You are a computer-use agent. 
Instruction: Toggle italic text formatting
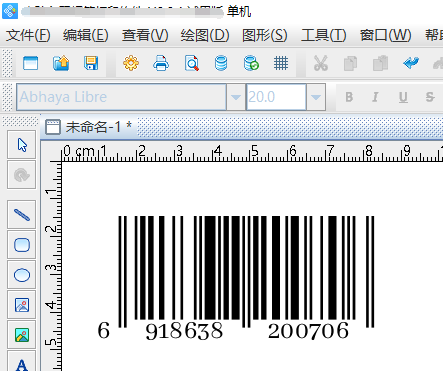(x=375, y=97)
